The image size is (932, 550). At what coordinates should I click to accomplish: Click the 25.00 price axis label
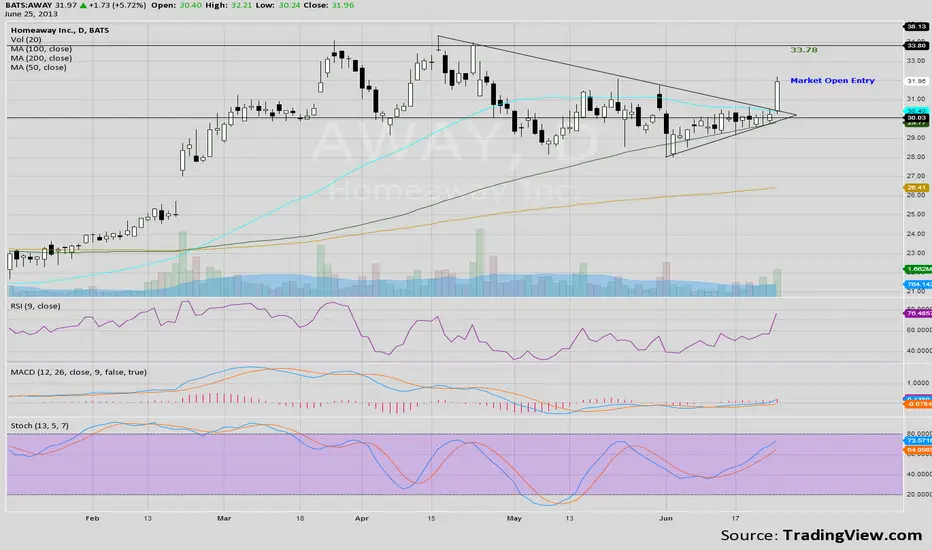916,214
